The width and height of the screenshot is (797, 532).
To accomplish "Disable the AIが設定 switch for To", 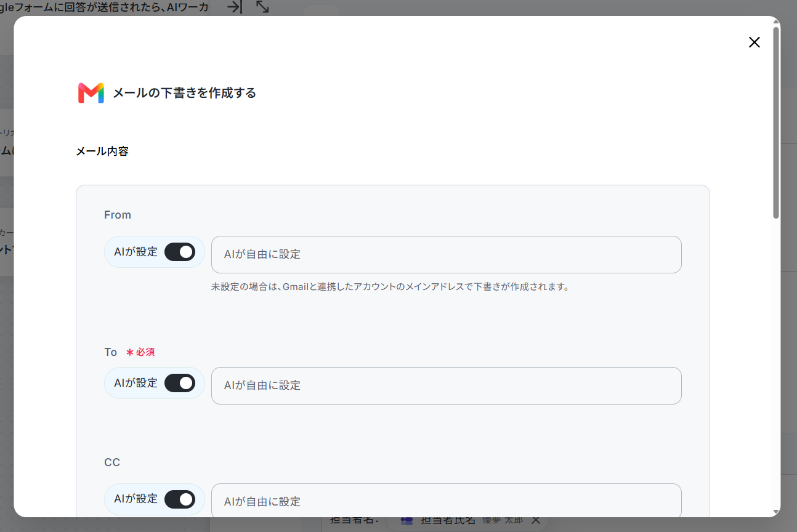I will (180, 383).
